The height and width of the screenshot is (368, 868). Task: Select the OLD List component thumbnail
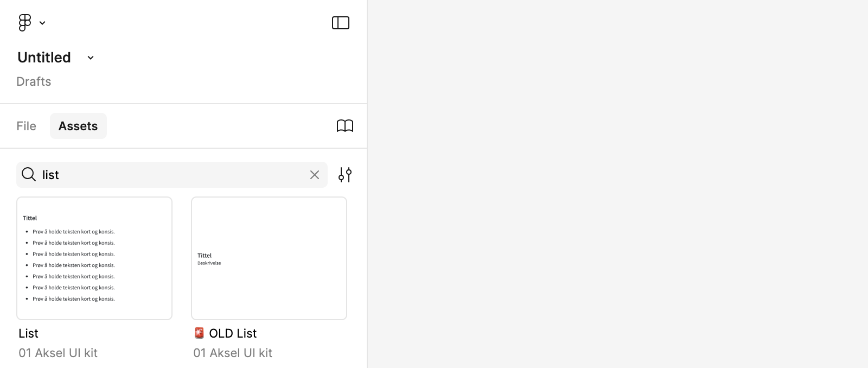(x=269, y=258)
